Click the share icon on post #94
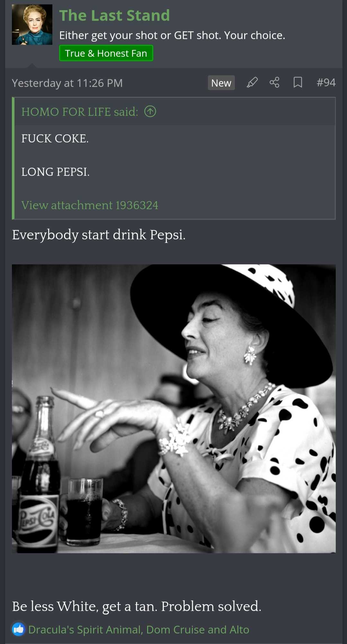The width and height of the screenshot is (347, 644). tap(274, 82)
